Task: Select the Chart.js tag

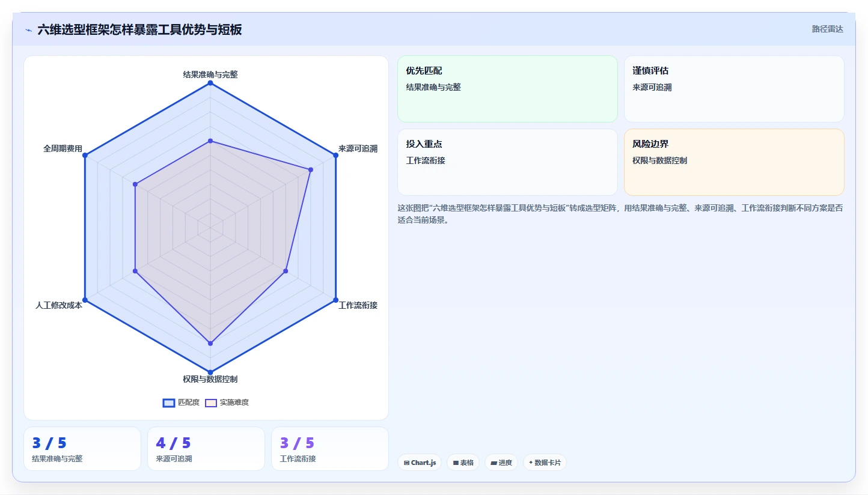Action: click(x=420, y=463)
